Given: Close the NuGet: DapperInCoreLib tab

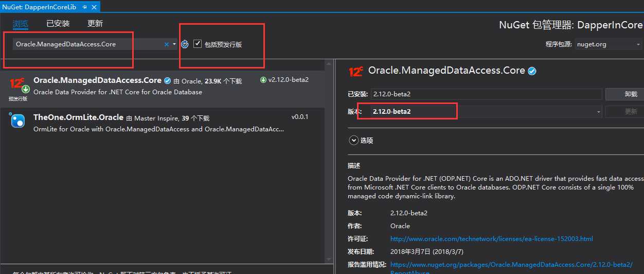Looking at the screenshot, I should 93,6.
